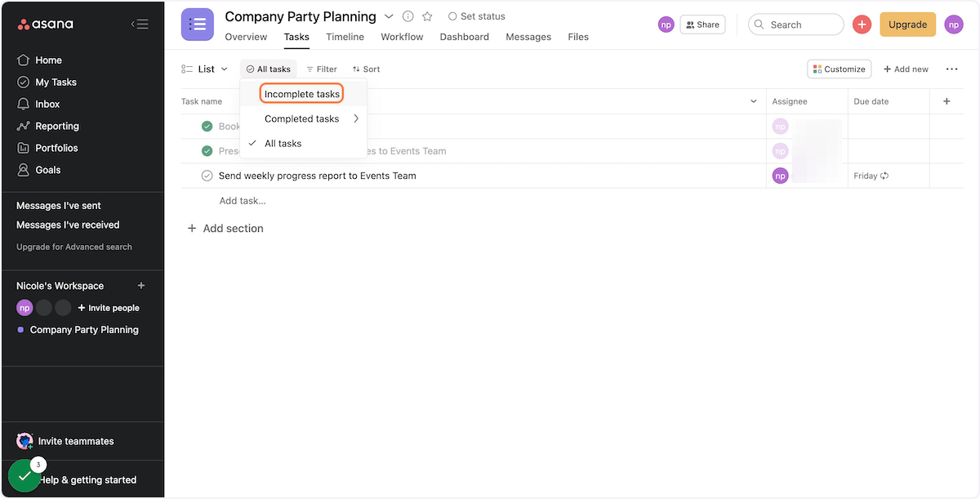980x499 pixels.
Task: Click the Search field
Action: click(796, 25)
